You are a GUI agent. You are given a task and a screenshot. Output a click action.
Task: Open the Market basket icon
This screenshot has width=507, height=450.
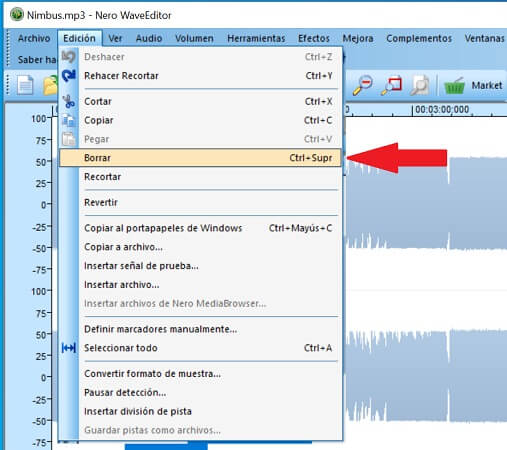(454, 86)
